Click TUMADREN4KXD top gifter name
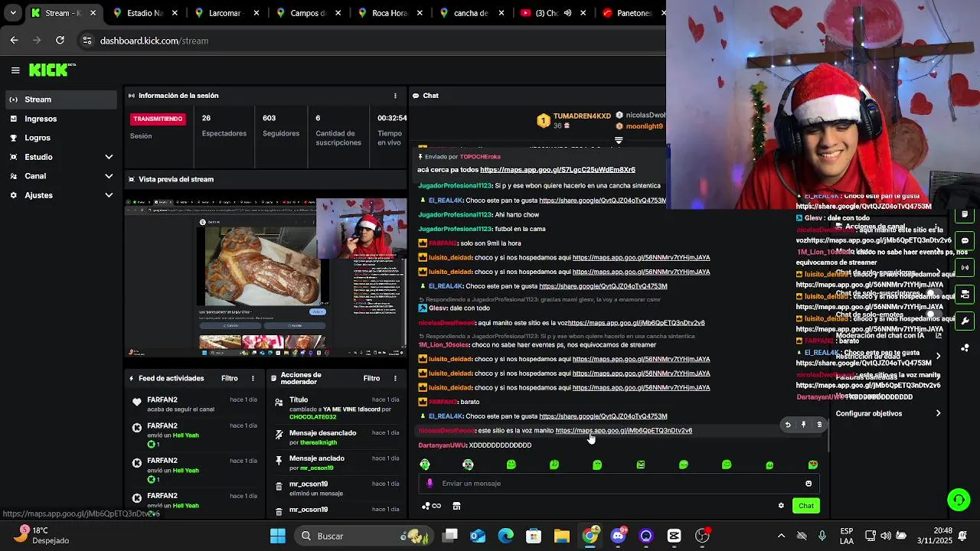Viewport: 980px width, 551px height. 582,116
